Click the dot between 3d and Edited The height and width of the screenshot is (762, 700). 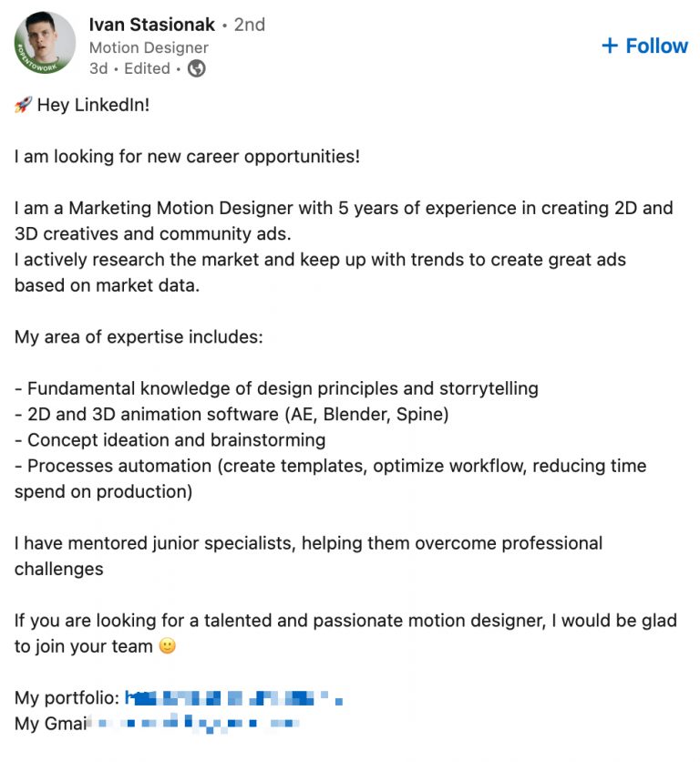point(117,68)
